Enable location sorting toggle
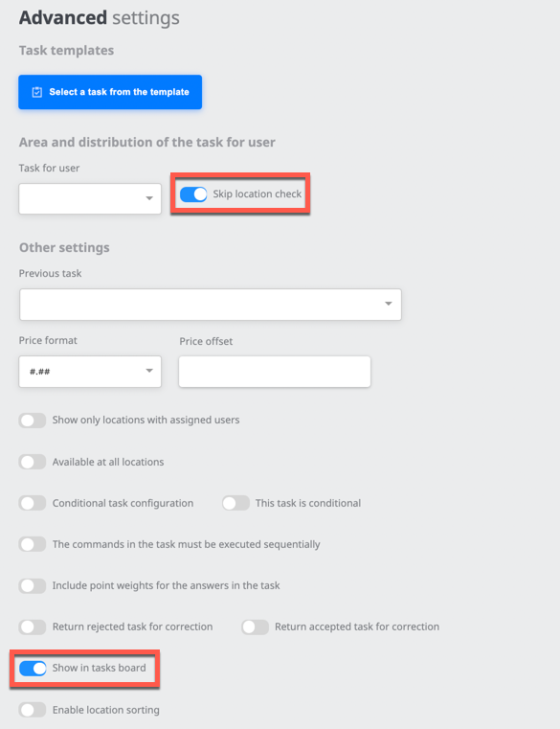The width and height of the screenshot is (560, 729). [33, 710]
